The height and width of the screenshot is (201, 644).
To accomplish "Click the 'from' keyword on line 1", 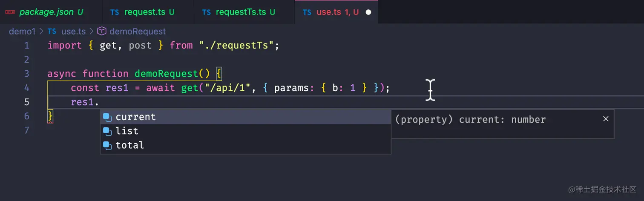I will (181, 46).
